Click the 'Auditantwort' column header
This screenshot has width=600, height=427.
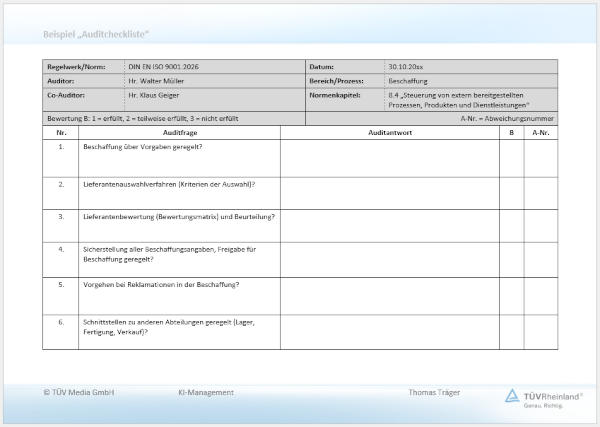[x=390, y=133]
